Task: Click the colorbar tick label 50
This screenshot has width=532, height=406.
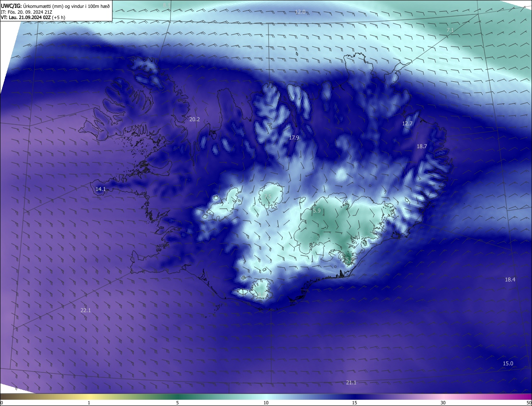Action: click(529, 403)
